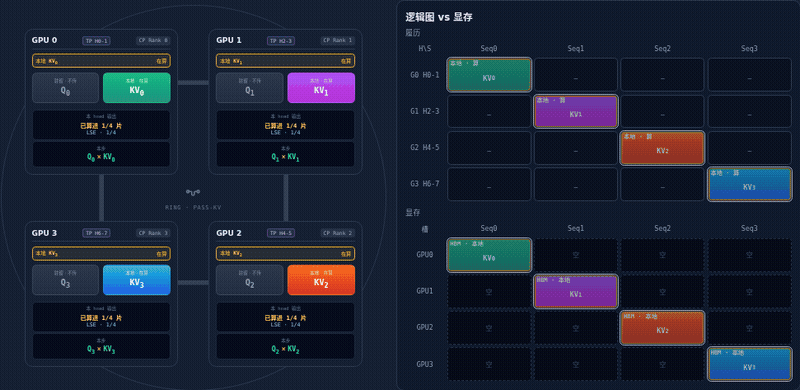This screenshot has width=800, height=390.
Task: Select the HBM KV0 cell in GPU0 memory row
Action: coord(489,255)
